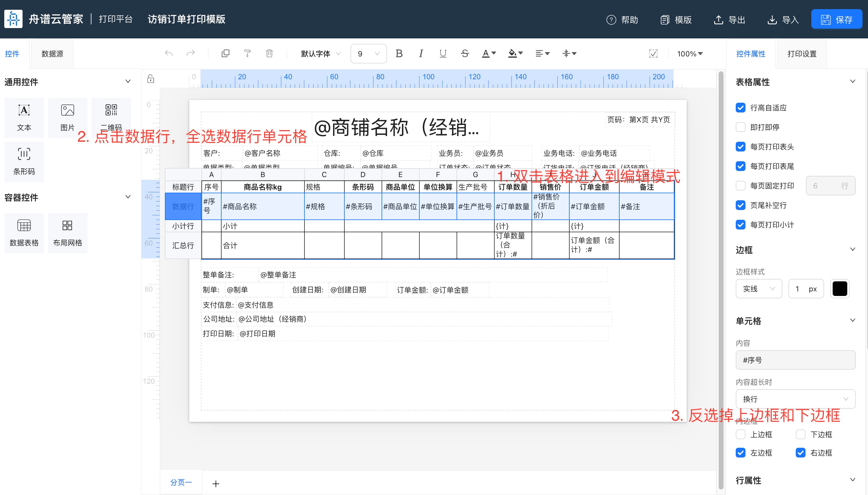Collapse the 表格属性 section
The image size is (868, 495).
[852, 82]
